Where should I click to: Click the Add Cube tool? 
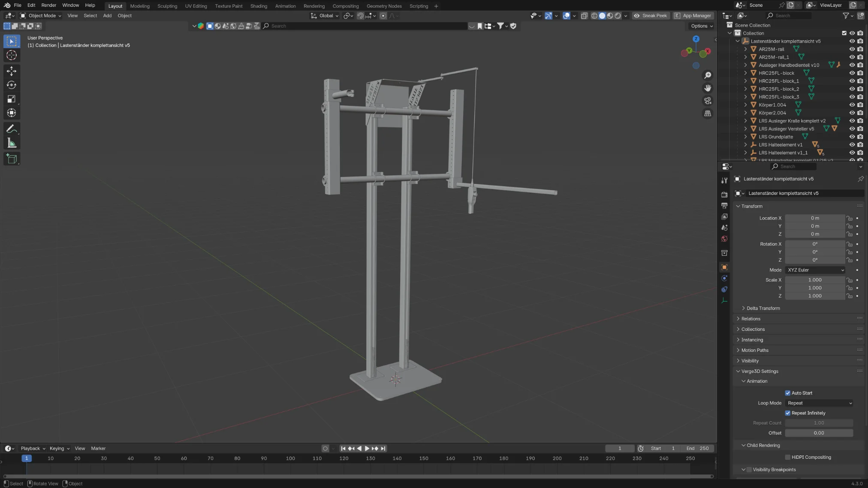12,159
